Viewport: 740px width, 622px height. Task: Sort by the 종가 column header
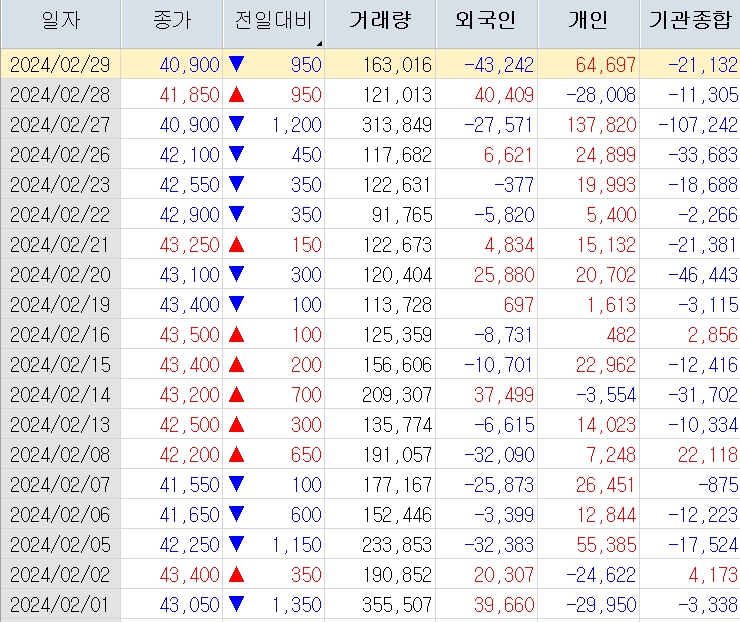172,22
